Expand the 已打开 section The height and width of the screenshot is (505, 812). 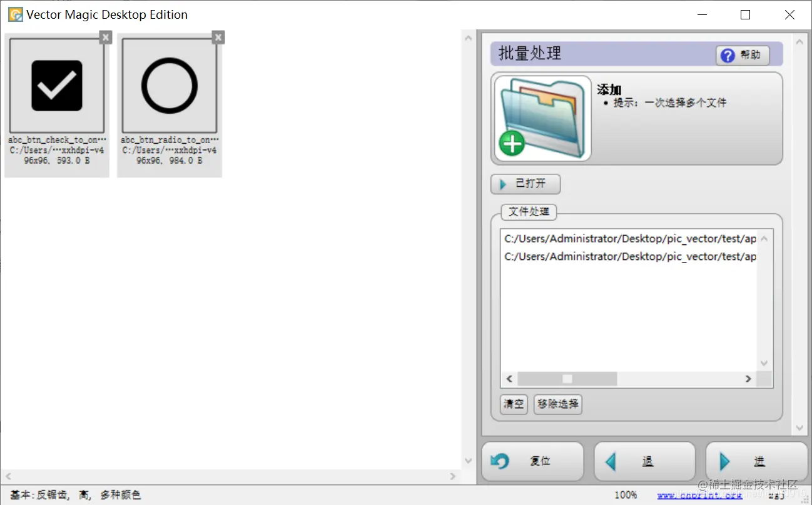tap(525, 184)
